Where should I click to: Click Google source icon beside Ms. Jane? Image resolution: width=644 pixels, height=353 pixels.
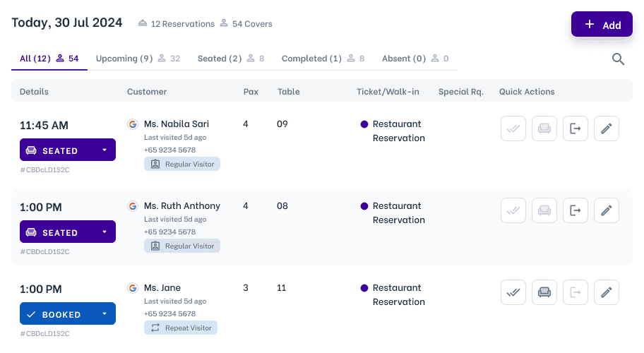point(132,288)
